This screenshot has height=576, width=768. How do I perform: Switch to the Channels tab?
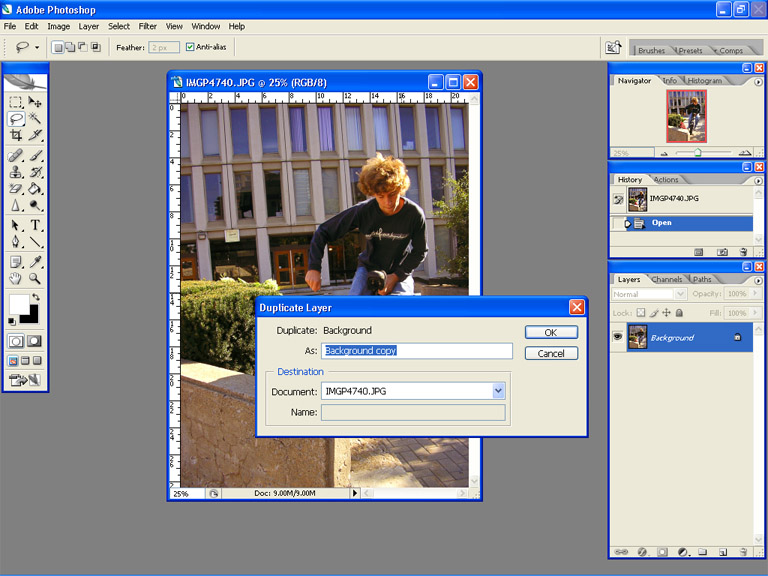[x=666, y=280]
